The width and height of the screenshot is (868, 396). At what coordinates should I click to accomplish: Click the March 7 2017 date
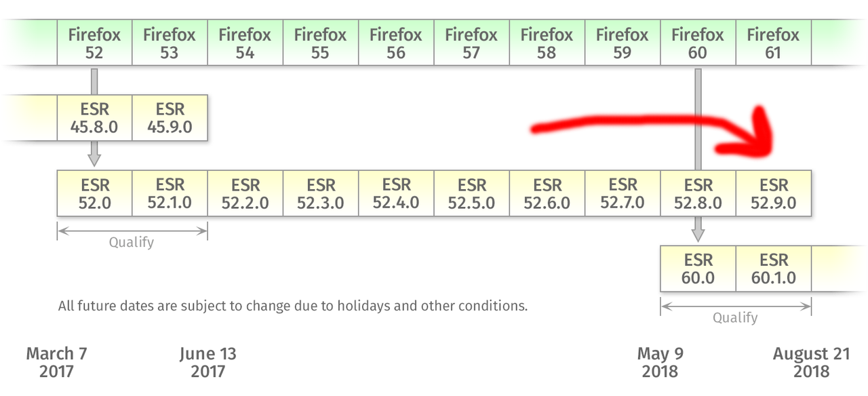(x=56, y=362)
